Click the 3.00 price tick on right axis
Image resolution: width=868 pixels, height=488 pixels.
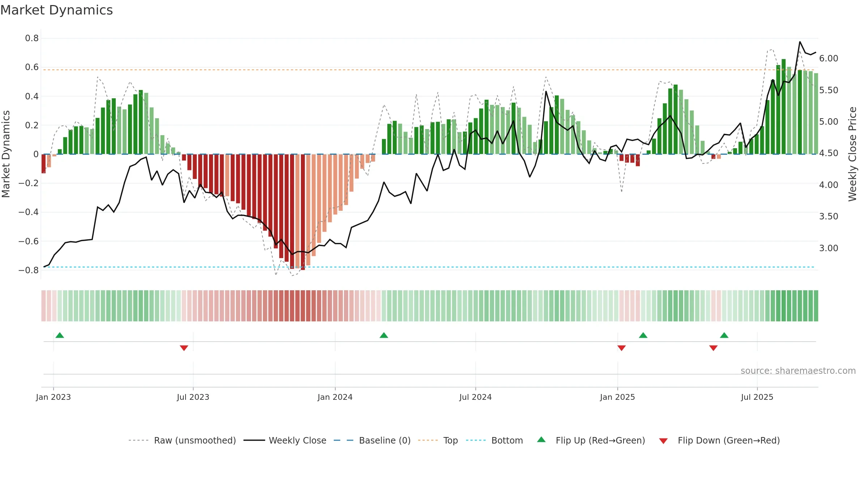coord(829,248)
